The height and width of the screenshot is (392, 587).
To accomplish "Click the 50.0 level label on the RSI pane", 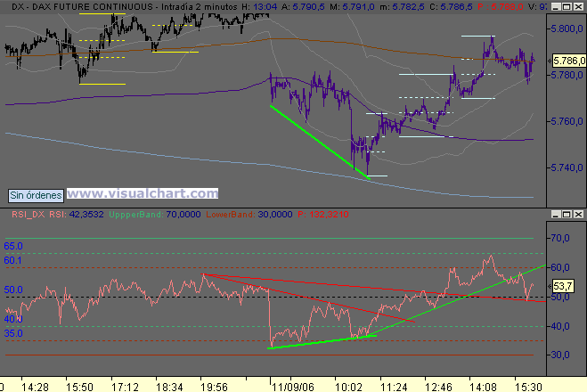I will [13, 290].
